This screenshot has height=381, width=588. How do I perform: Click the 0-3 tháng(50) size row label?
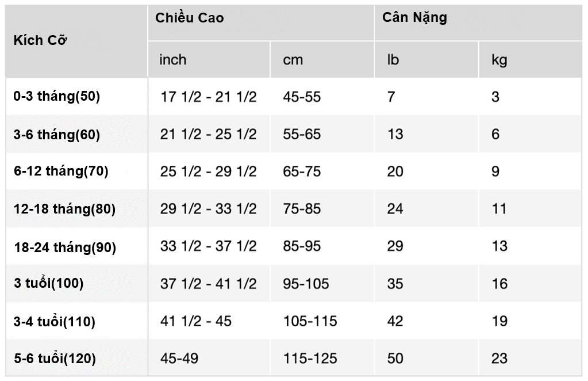(57, 97)
